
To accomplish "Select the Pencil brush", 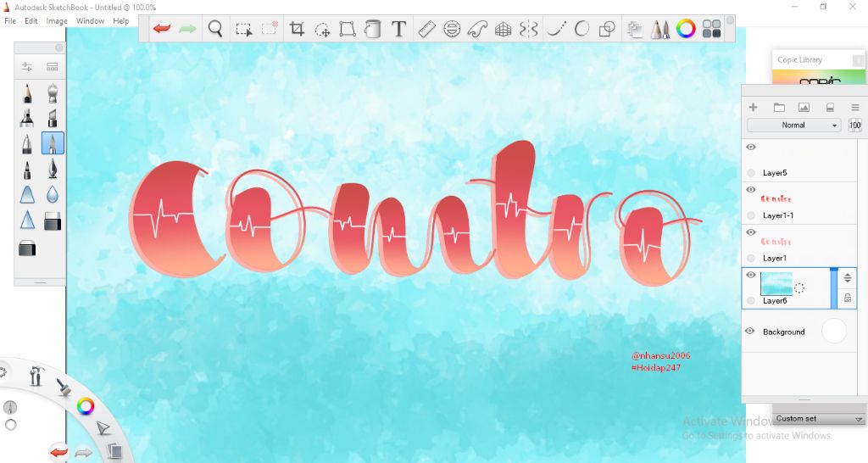I will 27,93.
